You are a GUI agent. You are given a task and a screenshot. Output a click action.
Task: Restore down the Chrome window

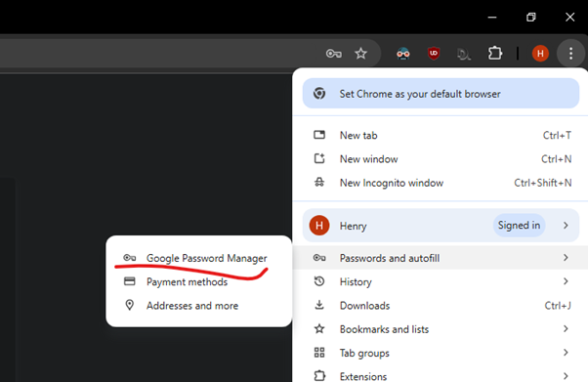pyautogui.click(x=531, y=17)
